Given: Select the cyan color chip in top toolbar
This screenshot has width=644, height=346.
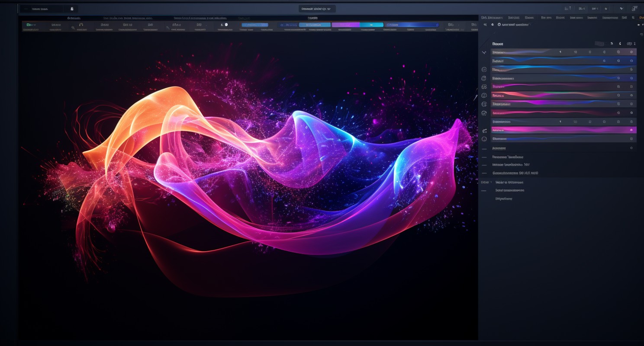Looking at the screenshot, I should coord(371,25).
